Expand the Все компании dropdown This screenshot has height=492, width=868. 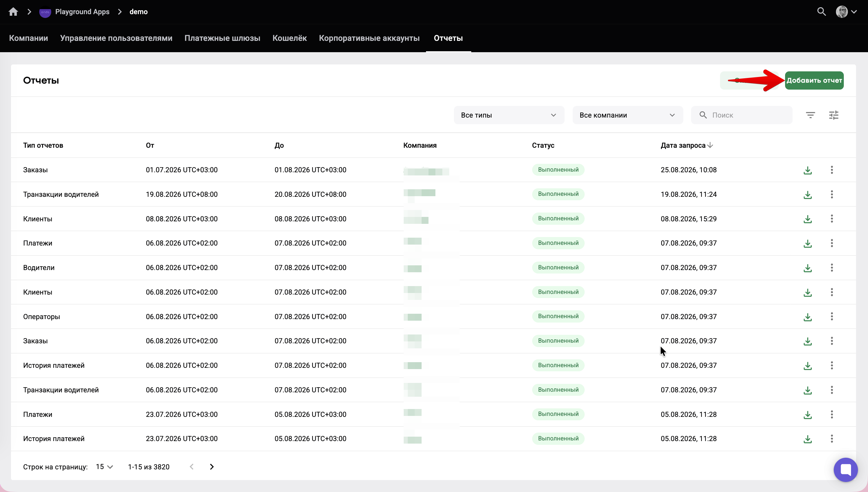(628, 115)
